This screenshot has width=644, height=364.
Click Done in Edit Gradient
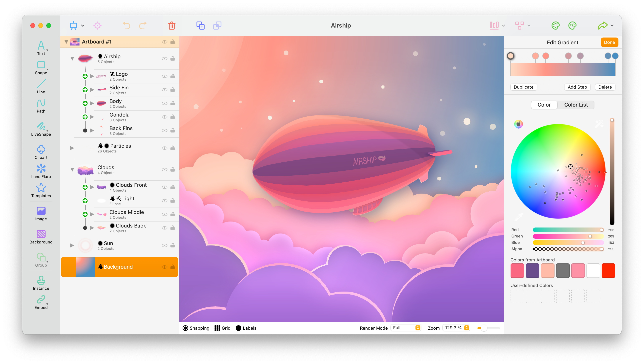pyautogui.click(x=609, y=42)
